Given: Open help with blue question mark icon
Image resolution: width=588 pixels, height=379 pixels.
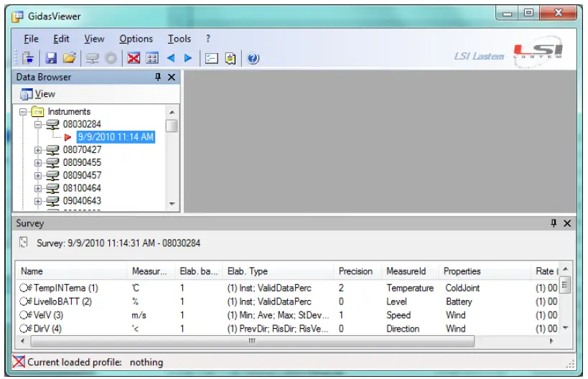Looking at the screenshot, I should click(x=253, y=58).
